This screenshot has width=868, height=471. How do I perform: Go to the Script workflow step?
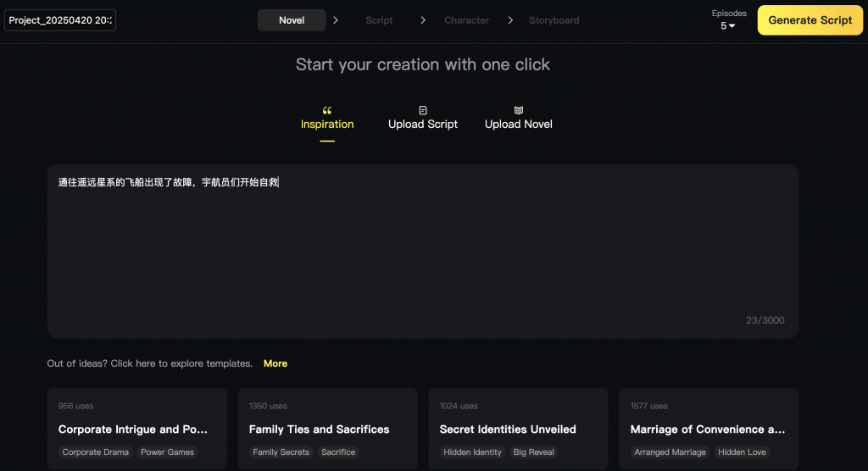click(379, 20)
